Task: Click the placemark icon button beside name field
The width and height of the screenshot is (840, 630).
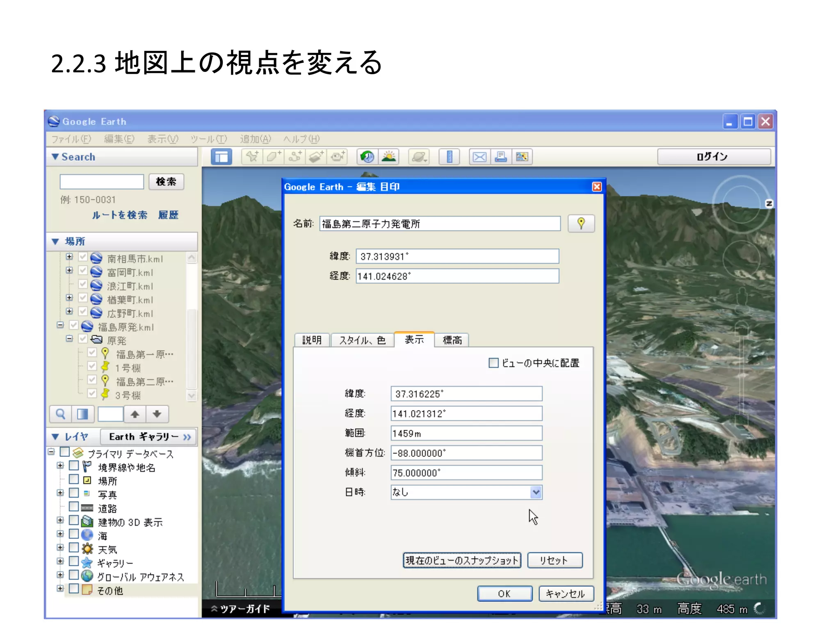Action: pyautogui.click(x=581, y=224)
